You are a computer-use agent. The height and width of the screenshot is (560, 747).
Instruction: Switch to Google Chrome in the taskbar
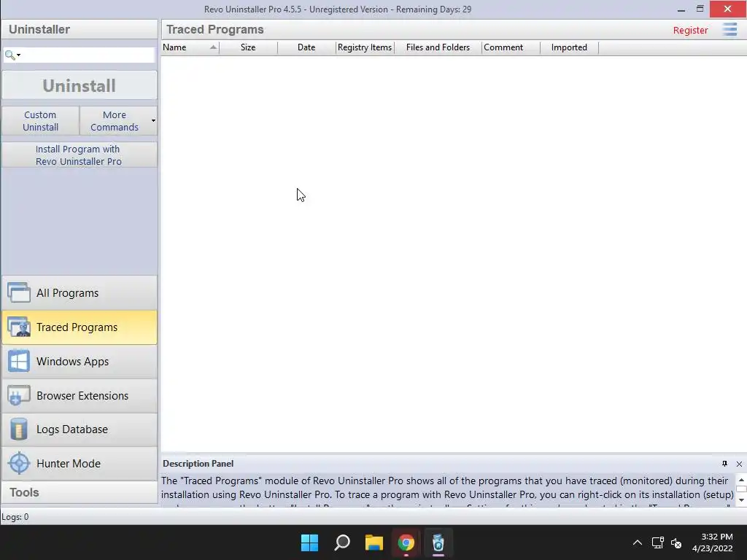coord(406,542)
